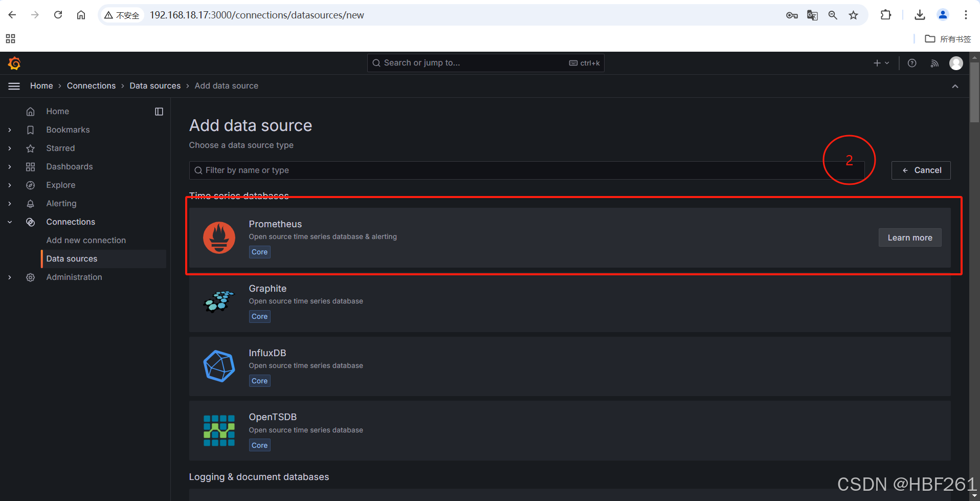
Task: Open the plus new-item dropdown
Action: click(881, 63)
